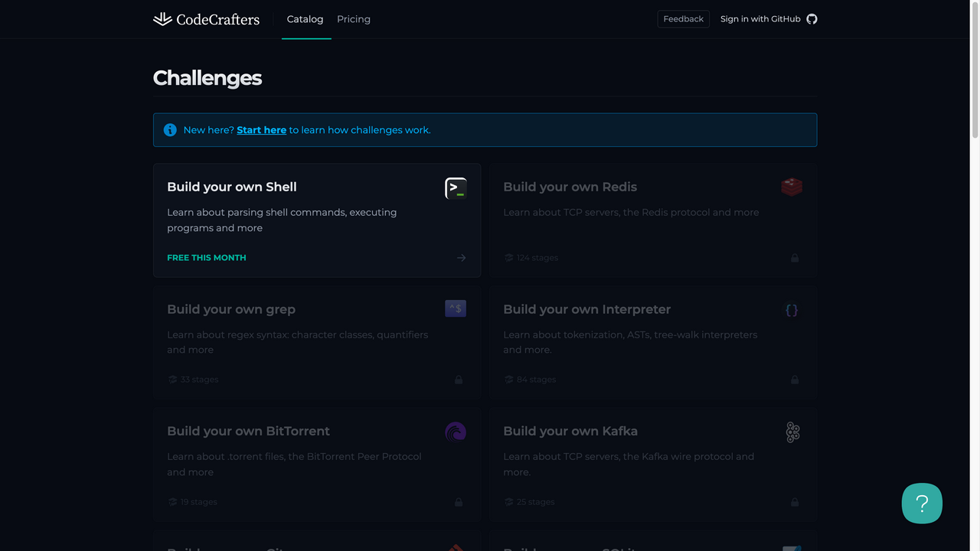Click the lock icon on Redis card
Viewport: 980px width, 551px height.
coord(795,258)
